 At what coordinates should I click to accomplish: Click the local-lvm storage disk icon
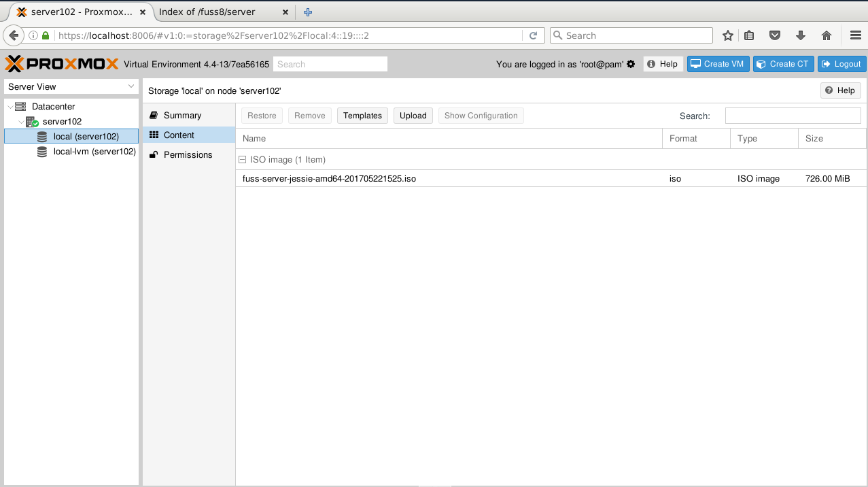click(42, 152)
